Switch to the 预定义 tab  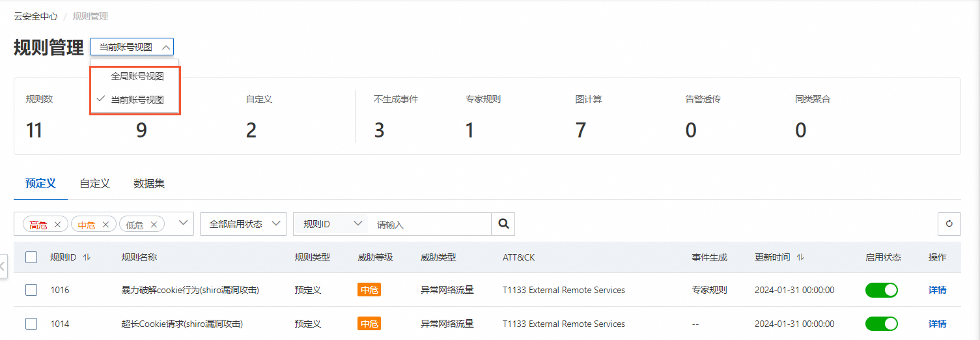pos(40,184)
